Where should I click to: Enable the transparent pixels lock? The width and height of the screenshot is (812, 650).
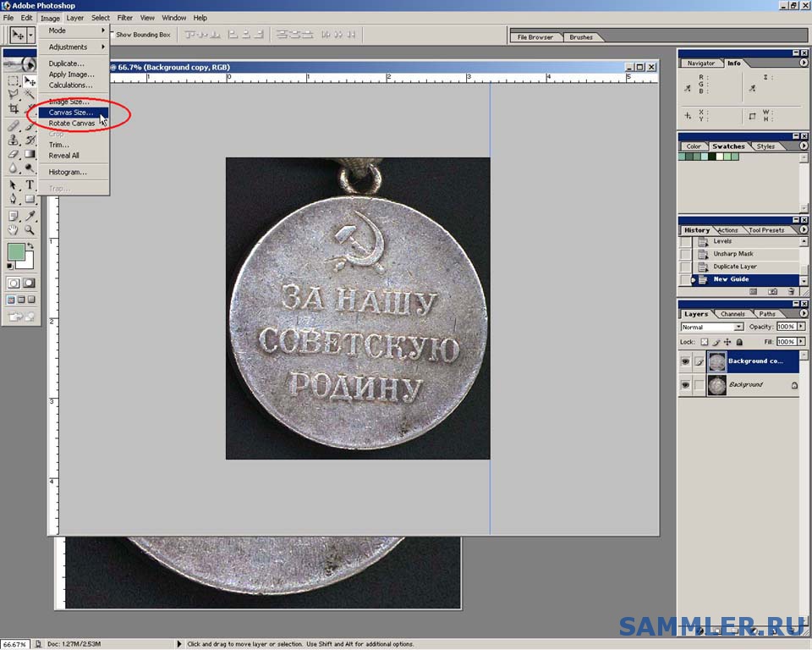point(705,342)
